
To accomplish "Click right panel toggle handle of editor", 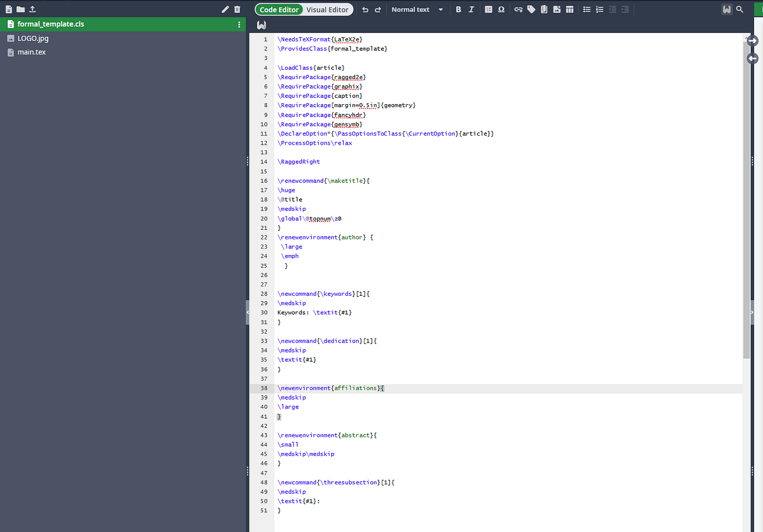I will click(753, 312).
